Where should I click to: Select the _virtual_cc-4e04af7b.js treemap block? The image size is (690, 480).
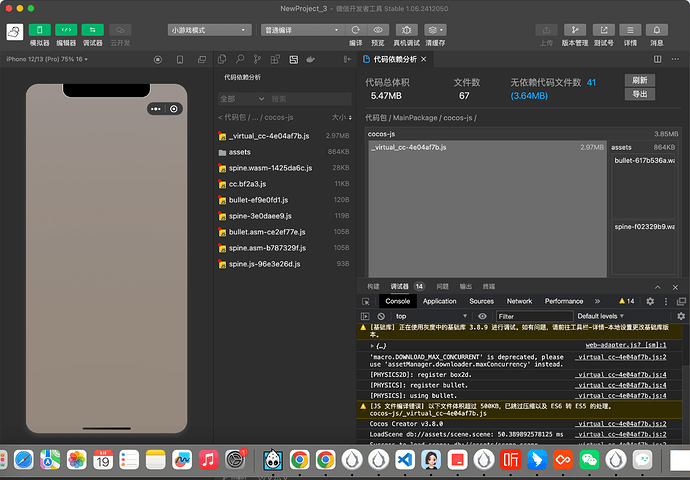[x=487, y=209]
